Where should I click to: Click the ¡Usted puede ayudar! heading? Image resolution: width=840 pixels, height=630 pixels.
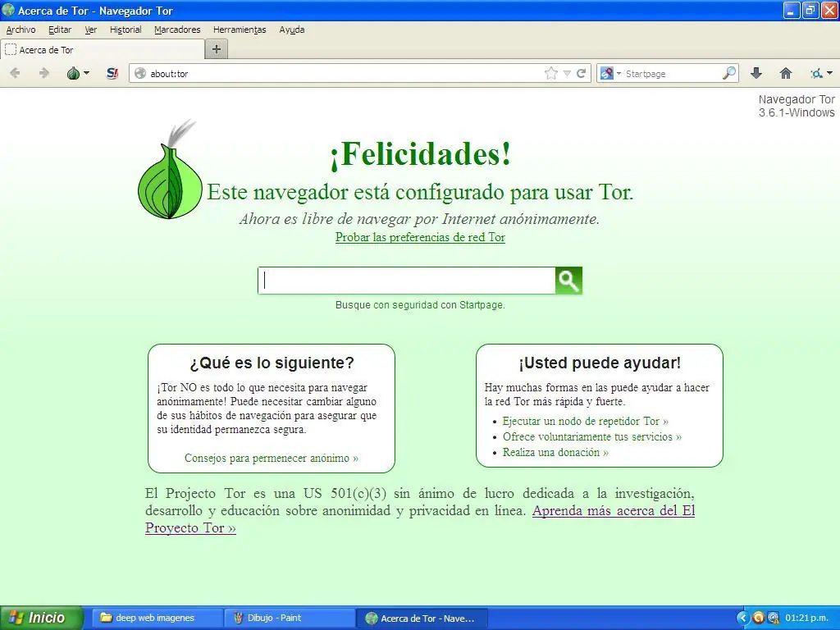click(600, 363)
